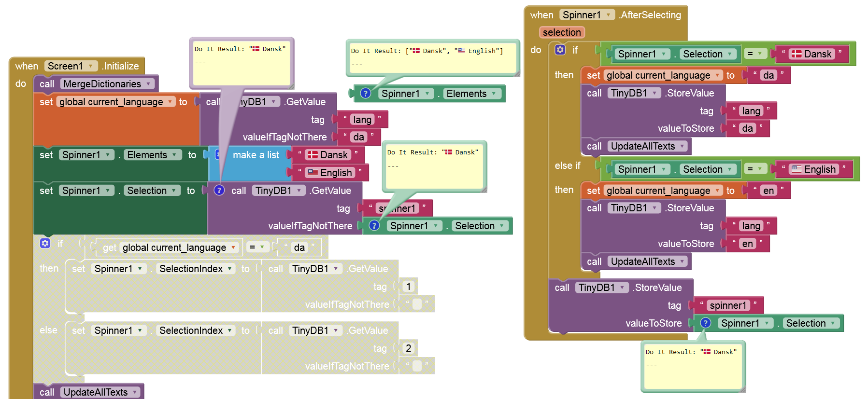
Task: Open Spinner1 dropdown in the AfterSelecting event header
Action: [608, 15]
